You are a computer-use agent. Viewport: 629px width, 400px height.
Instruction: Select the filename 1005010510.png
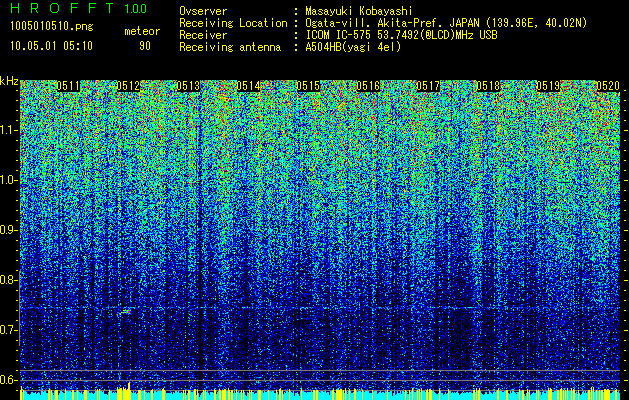click(52, 27)
